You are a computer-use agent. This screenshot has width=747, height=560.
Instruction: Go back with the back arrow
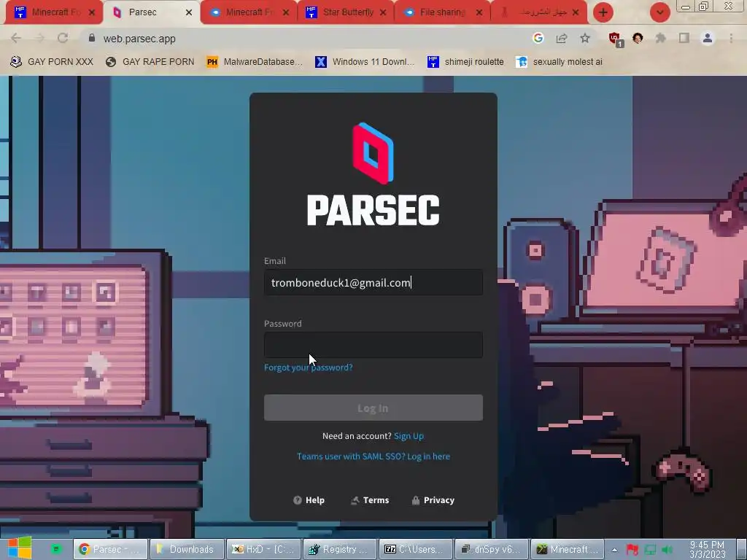(16, 38)
